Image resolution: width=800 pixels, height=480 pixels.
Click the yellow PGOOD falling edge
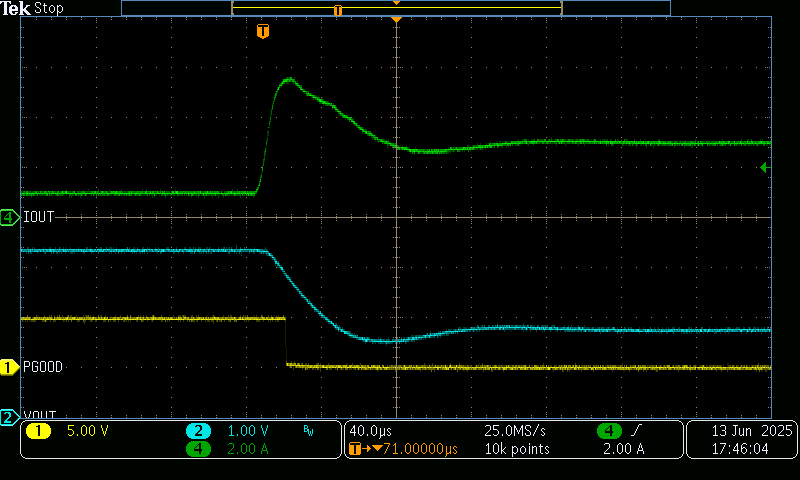pos(286,342)
